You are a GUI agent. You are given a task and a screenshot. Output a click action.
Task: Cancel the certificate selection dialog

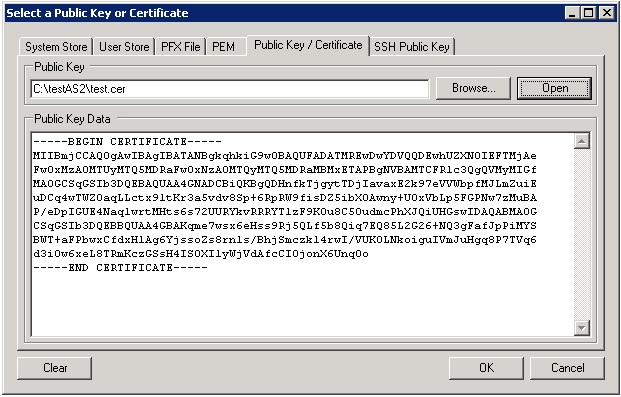567,368
